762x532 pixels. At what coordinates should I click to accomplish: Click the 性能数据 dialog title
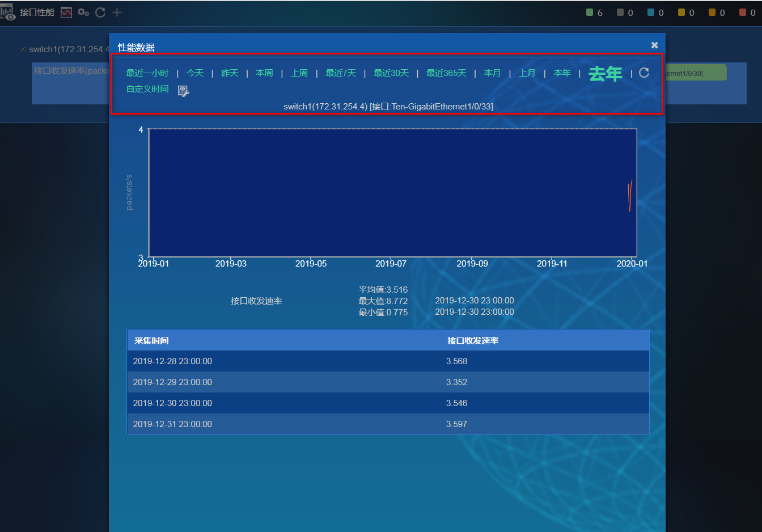136,47
